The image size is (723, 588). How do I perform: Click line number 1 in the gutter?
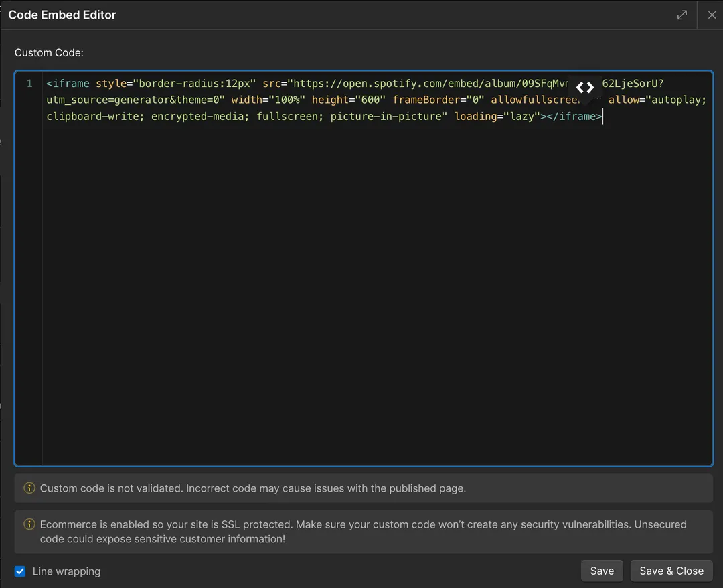coord(29,84)
